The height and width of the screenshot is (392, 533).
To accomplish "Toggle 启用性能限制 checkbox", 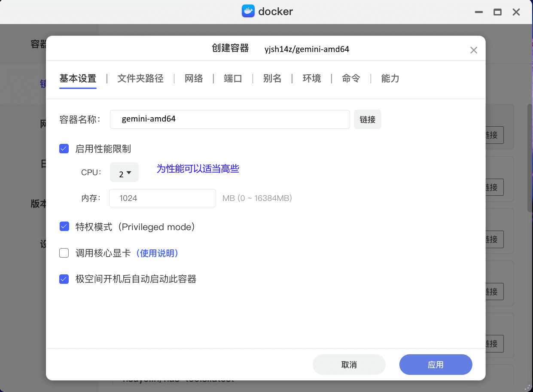I will (64, 149).
